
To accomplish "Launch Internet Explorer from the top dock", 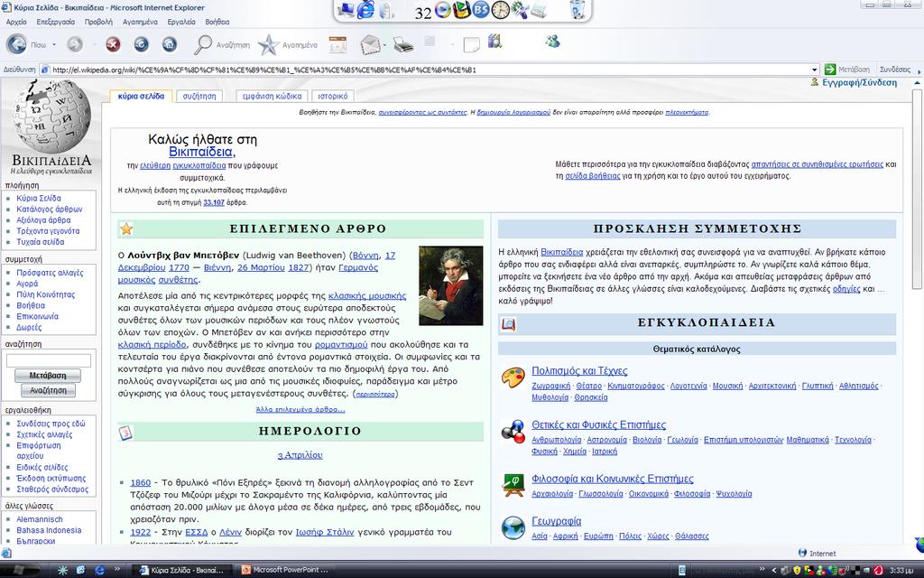I will point(366,10).
